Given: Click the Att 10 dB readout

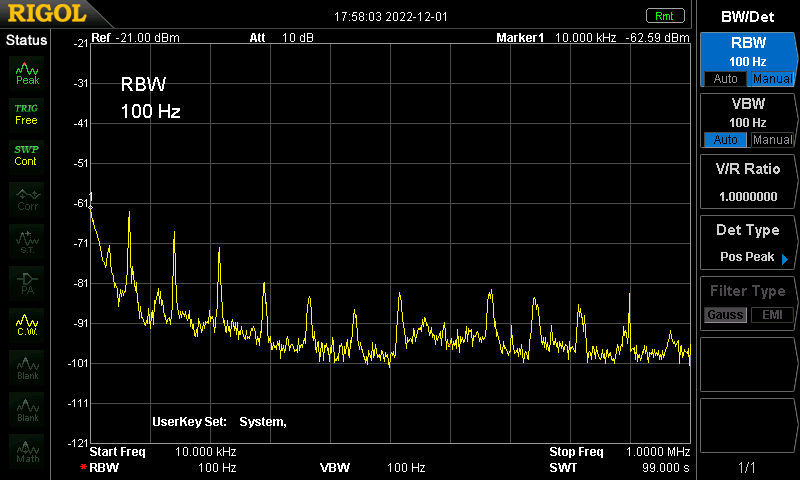Looking at the screenshot, I should [282, 38].
